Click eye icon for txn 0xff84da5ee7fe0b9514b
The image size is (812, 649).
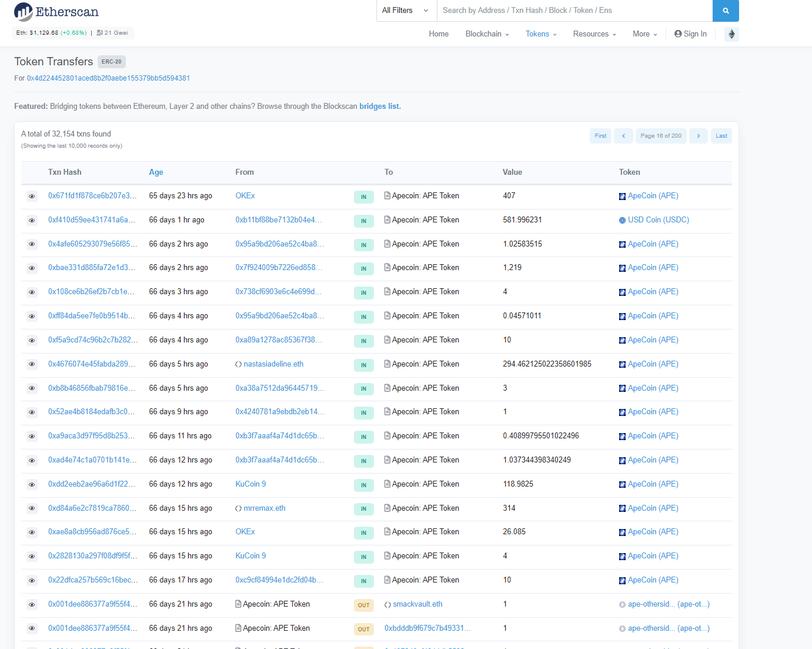[x=32, y=317]
